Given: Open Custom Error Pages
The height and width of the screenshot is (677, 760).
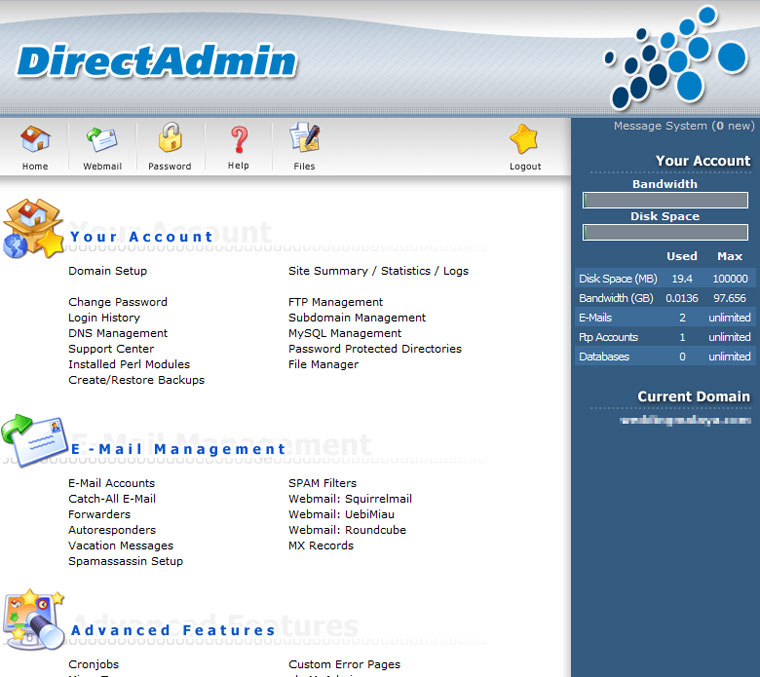Looking at the screenshot, I should (344, 664).
